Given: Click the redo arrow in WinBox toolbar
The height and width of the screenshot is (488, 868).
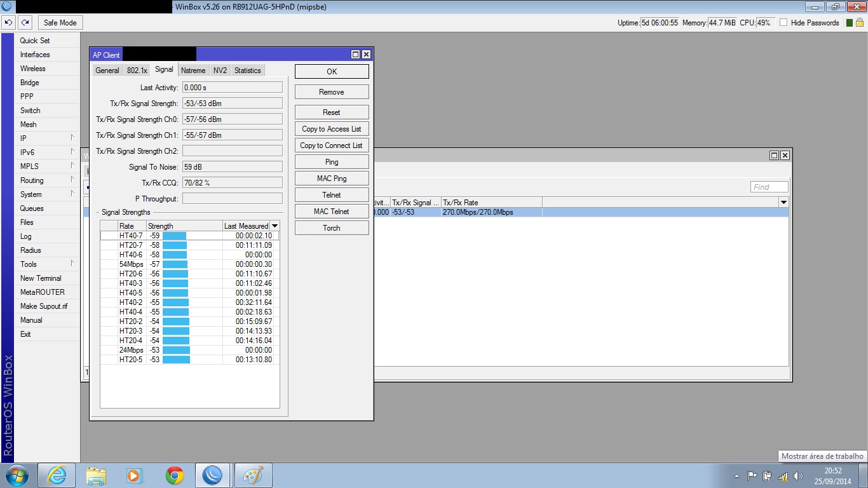Looking at the screenshot, I should coord(25,22).
